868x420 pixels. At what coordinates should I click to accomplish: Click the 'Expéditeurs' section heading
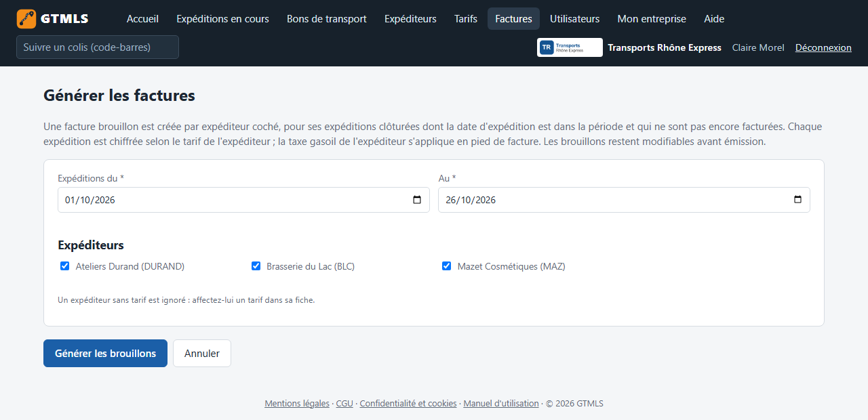[x=91, y=245]
